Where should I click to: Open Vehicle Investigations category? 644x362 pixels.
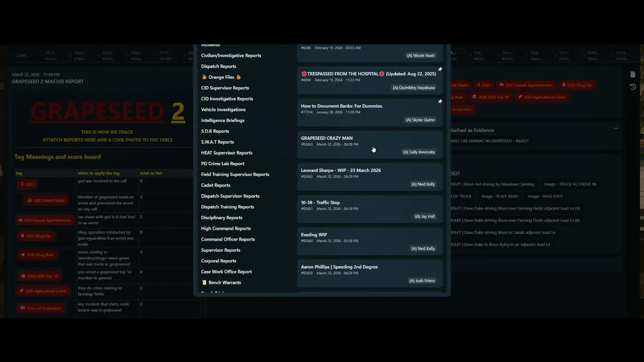click(223, 110)
